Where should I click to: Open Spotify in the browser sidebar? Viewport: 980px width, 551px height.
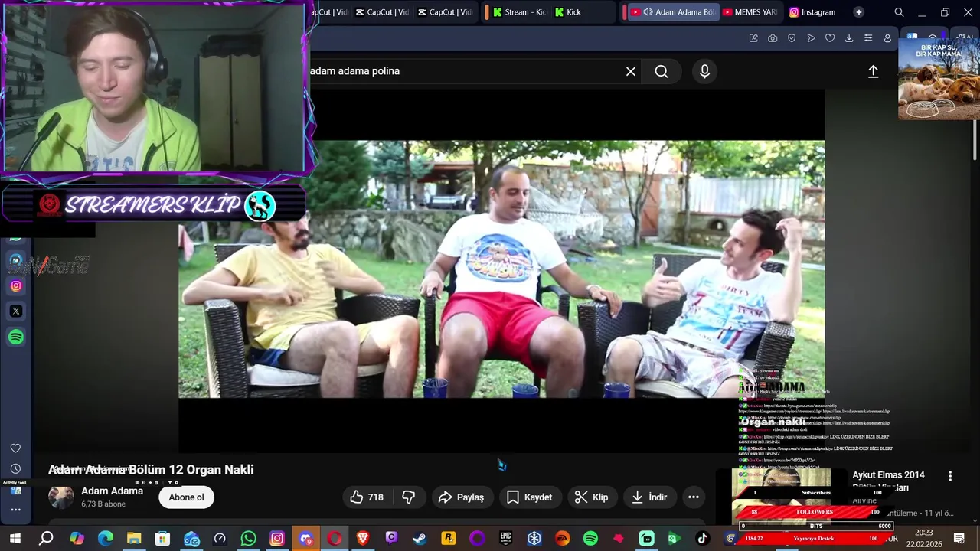[16, 337]
